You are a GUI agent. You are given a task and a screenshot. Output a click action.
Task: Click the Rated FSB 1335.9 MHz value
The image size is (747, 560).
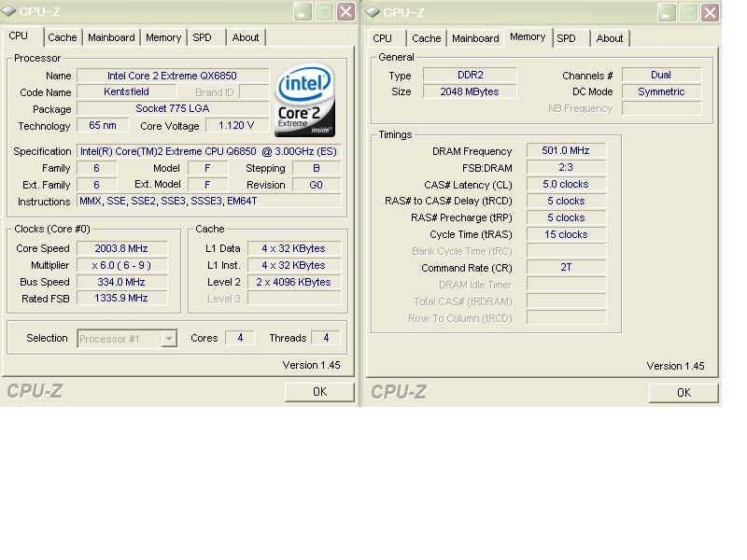click(x=121, y=298)
